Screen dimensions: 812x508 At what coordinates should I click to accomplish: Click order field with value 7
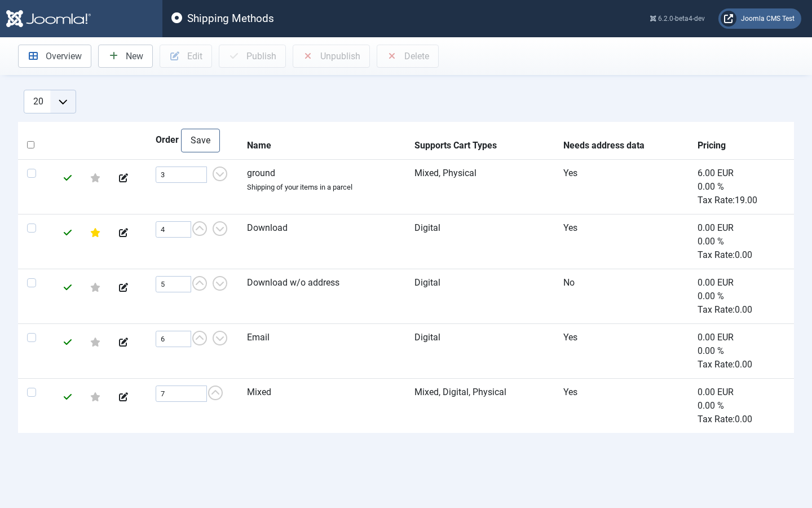(181, 393)
